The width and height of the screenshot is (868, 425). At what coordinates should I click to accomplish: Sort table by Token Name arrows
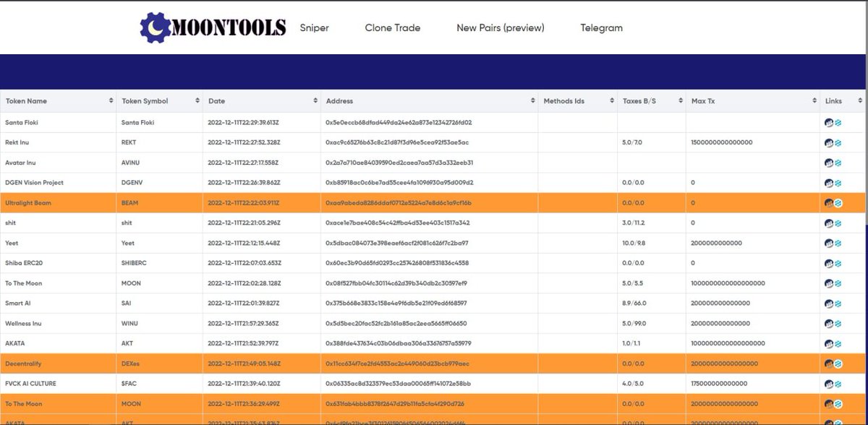[111, 101]
